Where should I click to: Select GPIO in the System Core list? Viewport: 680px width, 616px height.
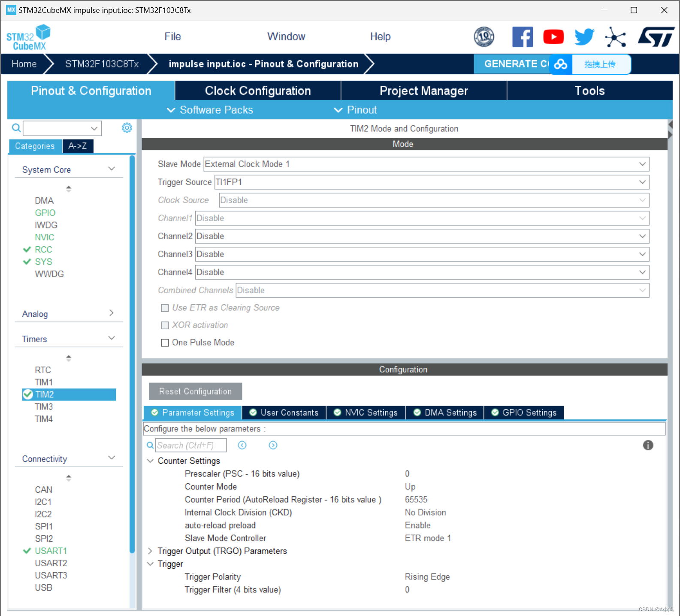tap(45, 212)
